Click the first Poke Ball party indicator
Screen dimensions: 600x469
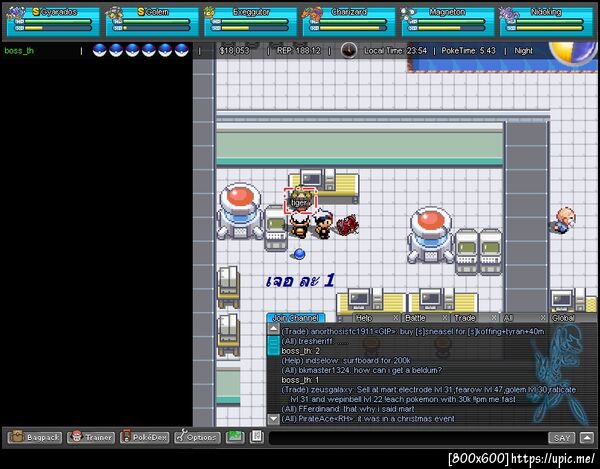click(x=99, y=50)
